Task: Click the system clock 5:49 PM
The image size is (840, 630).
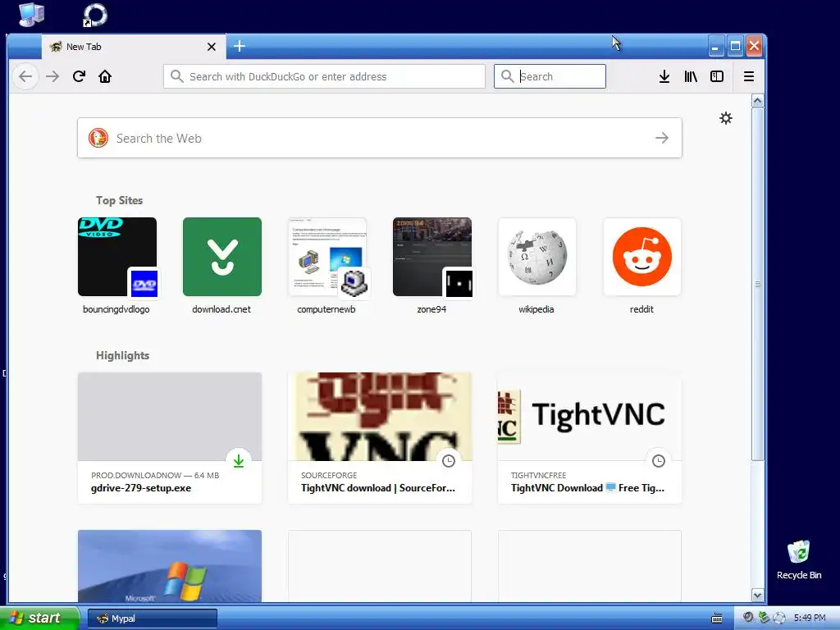Action: [810, 618]
